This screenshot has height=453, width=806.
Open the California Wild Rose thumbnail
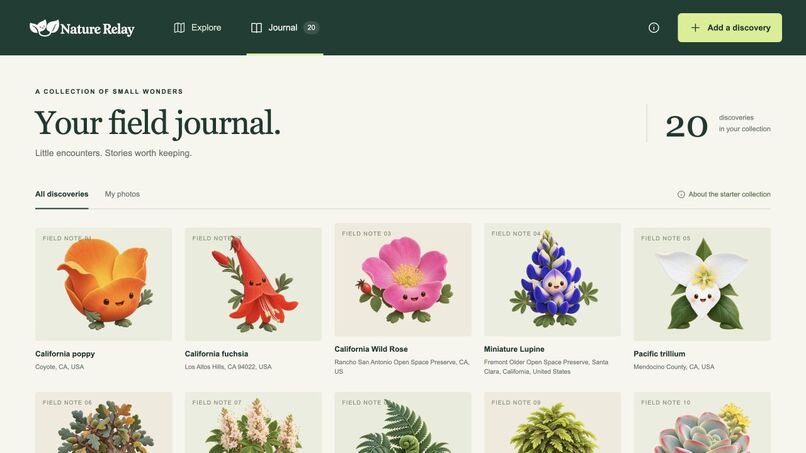coord(402,280)
